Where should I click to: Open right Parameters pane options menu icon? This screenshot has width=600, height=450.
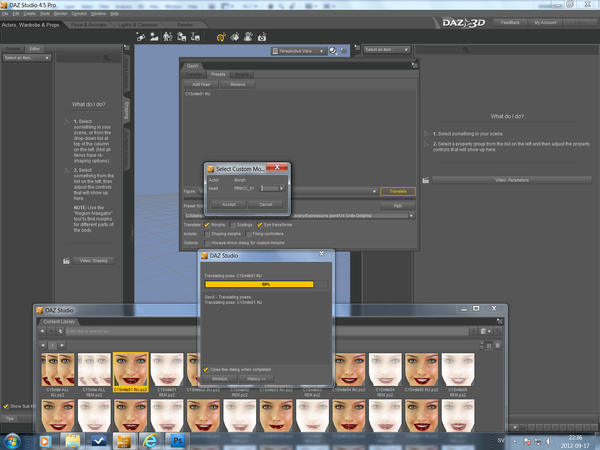coord(357,47)
